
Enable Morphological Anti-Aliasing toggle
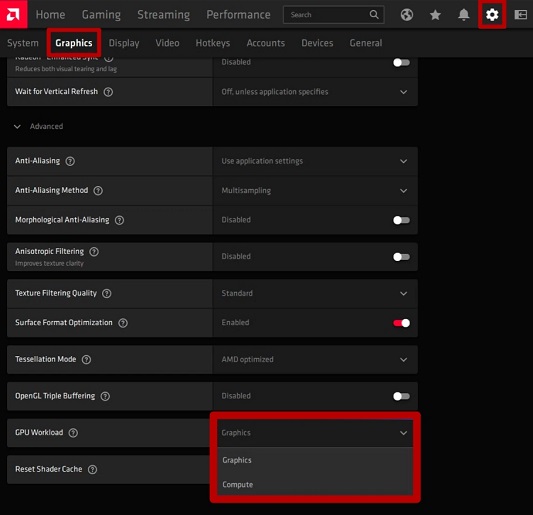pos(401,220)
